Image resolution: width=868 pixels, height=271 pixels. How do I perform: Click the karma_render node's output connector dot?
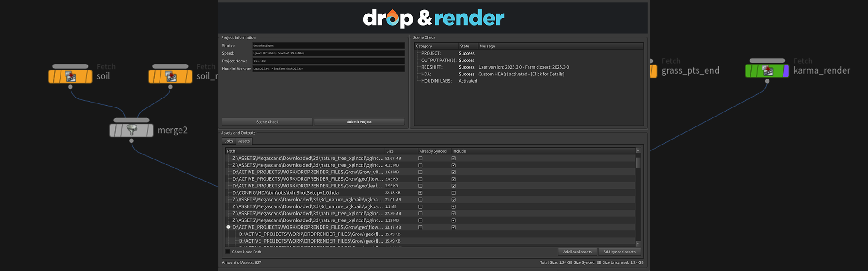click(767, 81)
